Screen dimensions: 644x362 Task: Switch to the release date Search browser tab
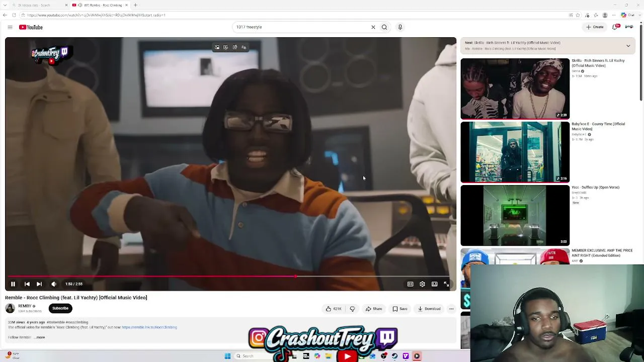[39, 5]
